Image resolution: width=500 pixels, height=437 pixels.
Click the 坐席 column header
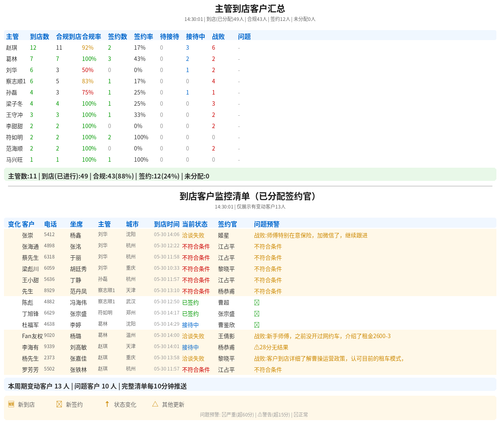pyautogui.click(x=76, y=224)
